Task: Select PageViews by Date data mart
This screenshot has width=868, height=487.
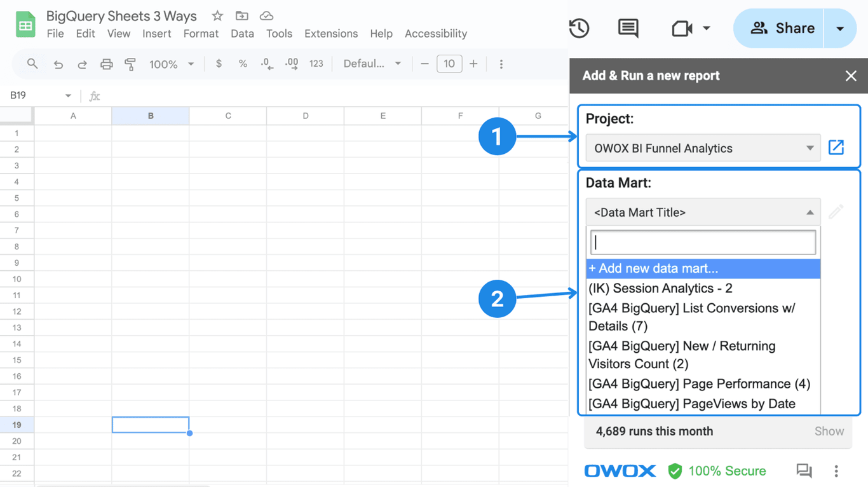Action: [x=703, y=403]
